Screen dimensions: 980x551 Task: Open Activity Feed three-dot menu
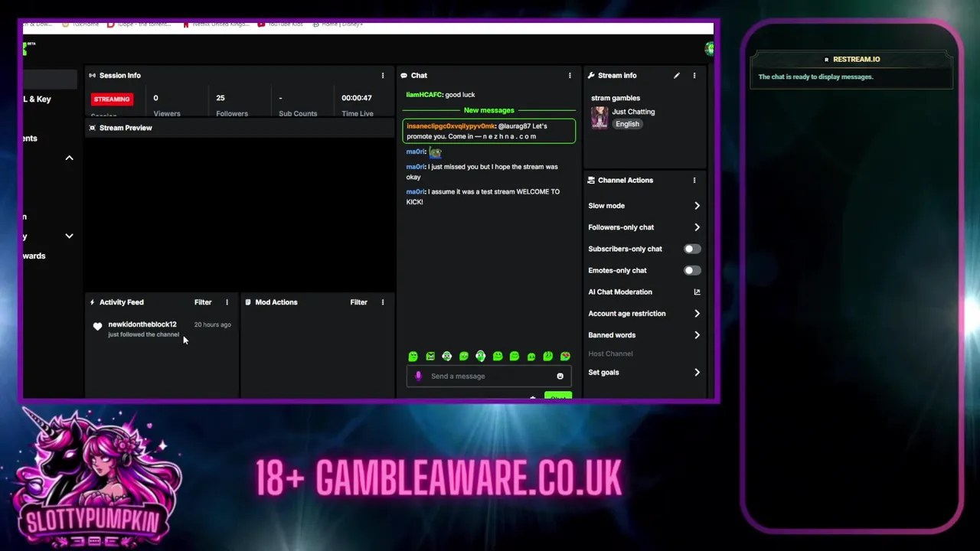point(227,302)
